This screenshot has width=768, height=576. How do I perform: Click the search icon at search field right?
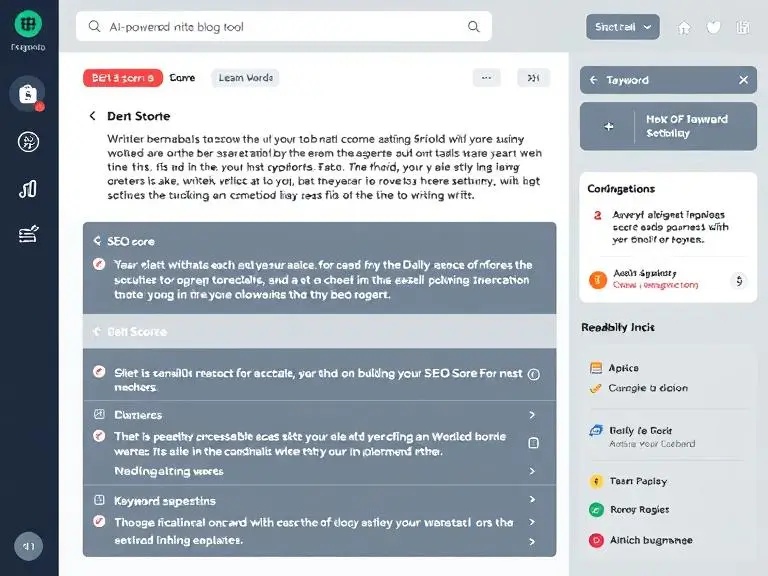(474, 26)
